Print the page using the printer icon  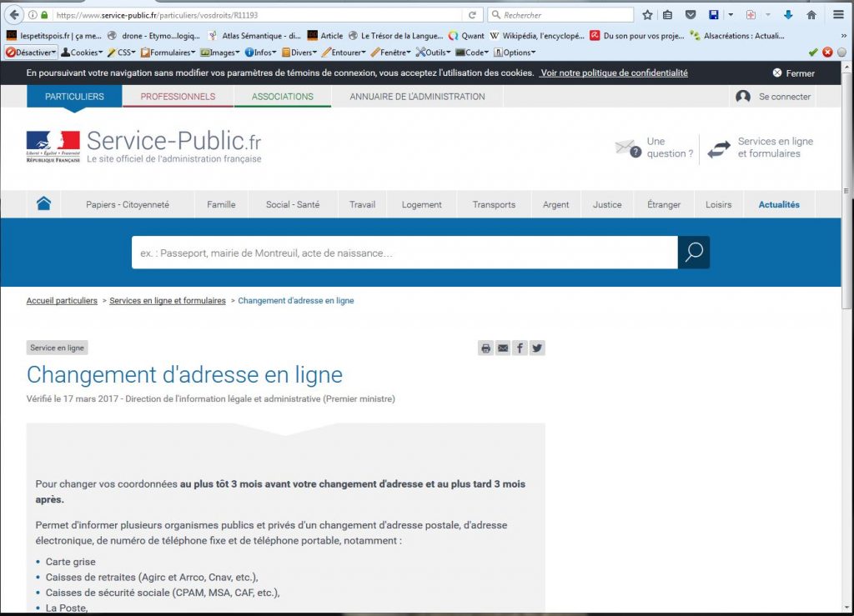point(485,348)
